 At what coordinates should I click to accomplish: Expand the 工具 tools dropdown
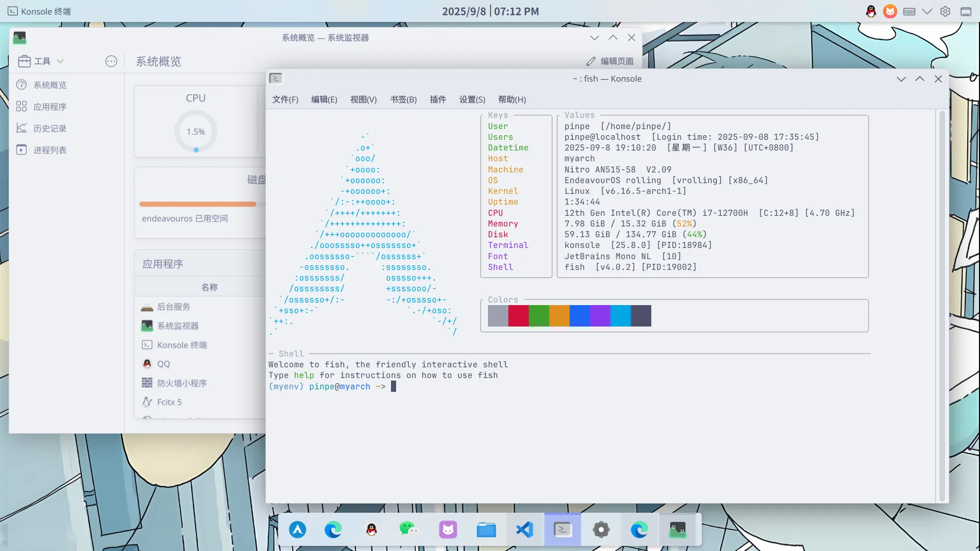(41, 61)
